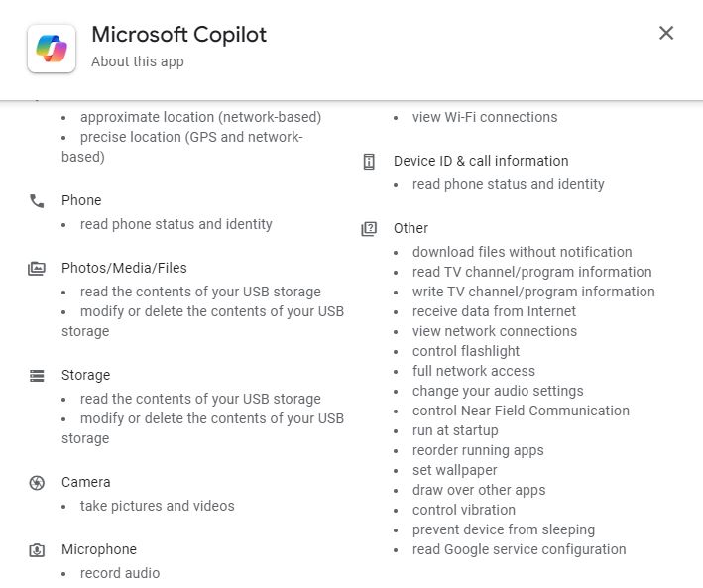
Task: Click the Microphone permission icon
Action: [37, 549]
